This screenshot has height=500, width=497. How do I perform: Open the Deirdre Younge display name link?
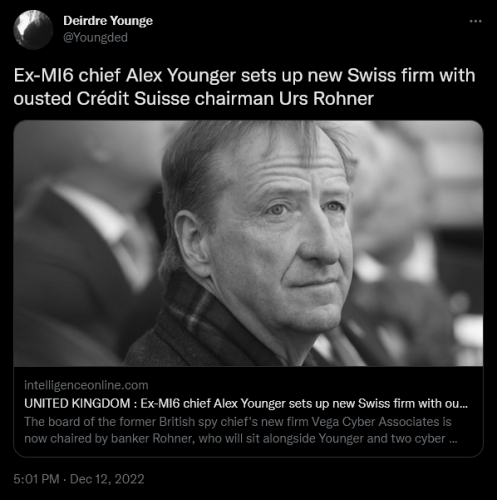pos(108,21)
